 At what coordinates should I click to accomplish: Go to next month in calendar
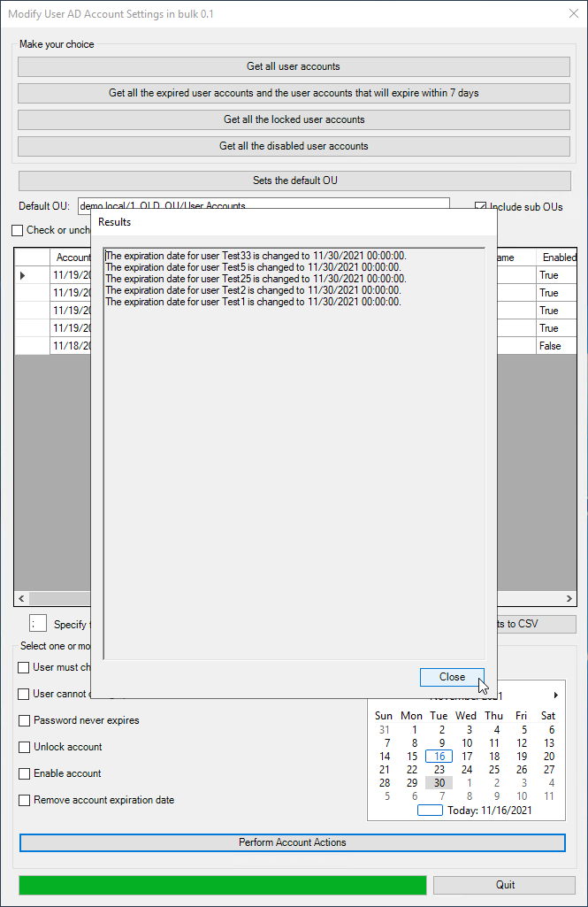[556, 696]
